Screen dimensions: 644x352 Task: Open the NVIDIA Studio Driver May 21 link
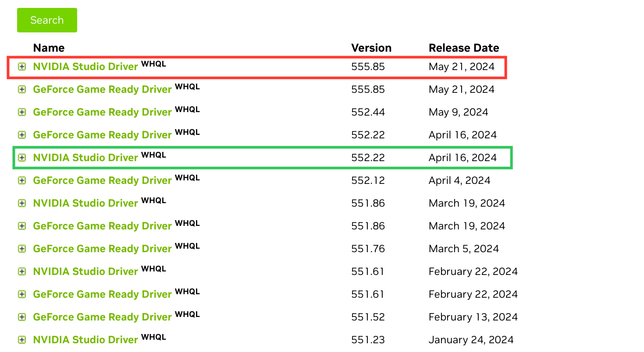(85, 67)
